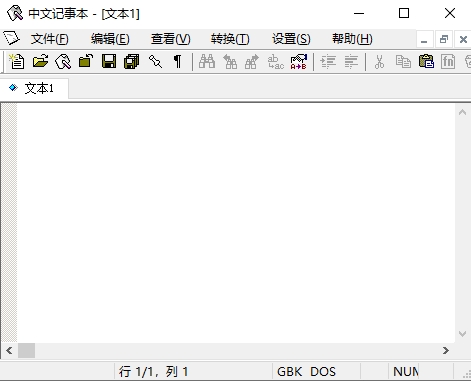Cut selection using the scissors icon
471x381 pixels.
[379, 62]
